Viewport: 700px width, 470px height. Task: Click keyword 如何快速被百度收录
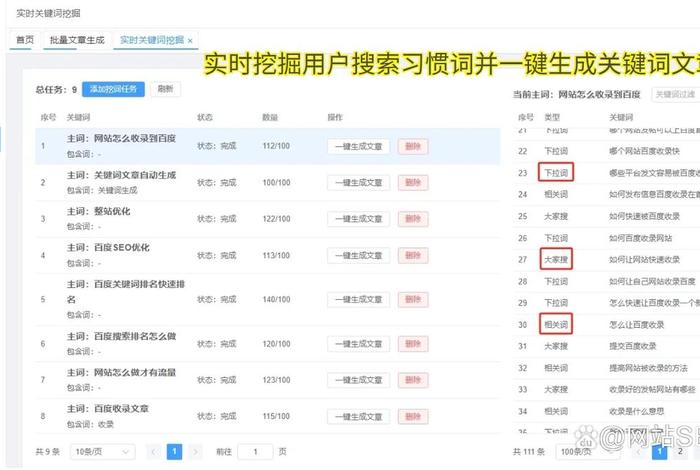pyautogui.click(x=644, y=216)
